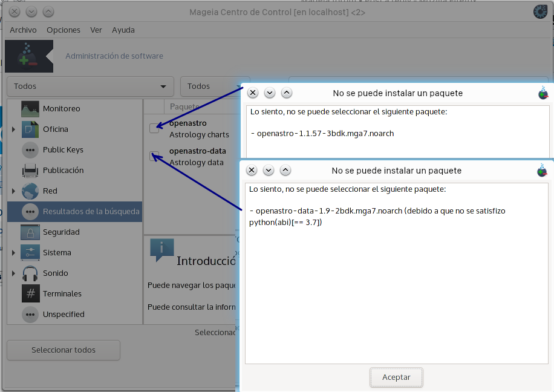Expand the Sonido tree branch
This screenshot has height=392, width=554.
(13, 273)
